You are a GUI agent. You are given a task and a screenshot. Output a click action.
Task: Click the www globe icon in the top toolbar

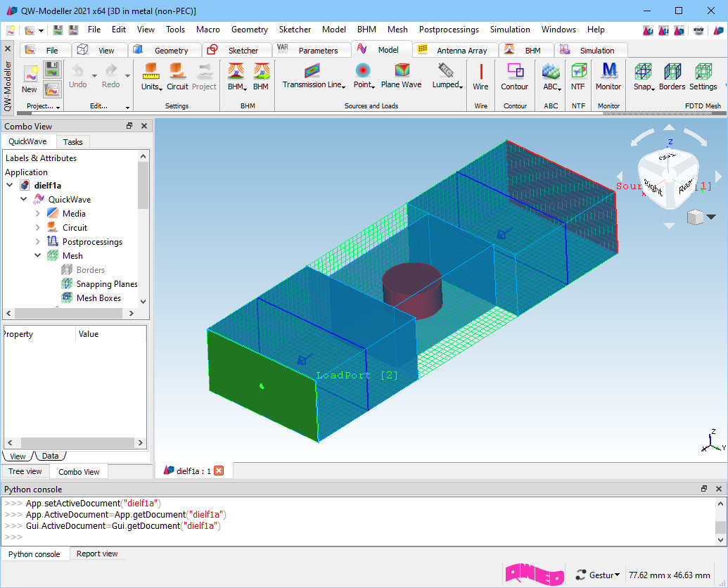698,30
